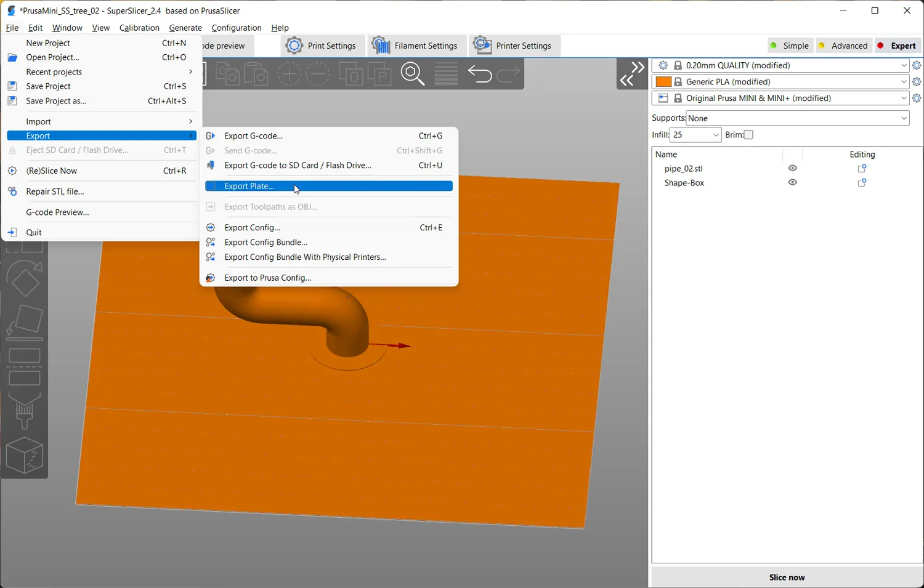Collapse the right sidebar with double arrows
The width and height of the screenshot is (924, 588).
click(x=632, y=74)
